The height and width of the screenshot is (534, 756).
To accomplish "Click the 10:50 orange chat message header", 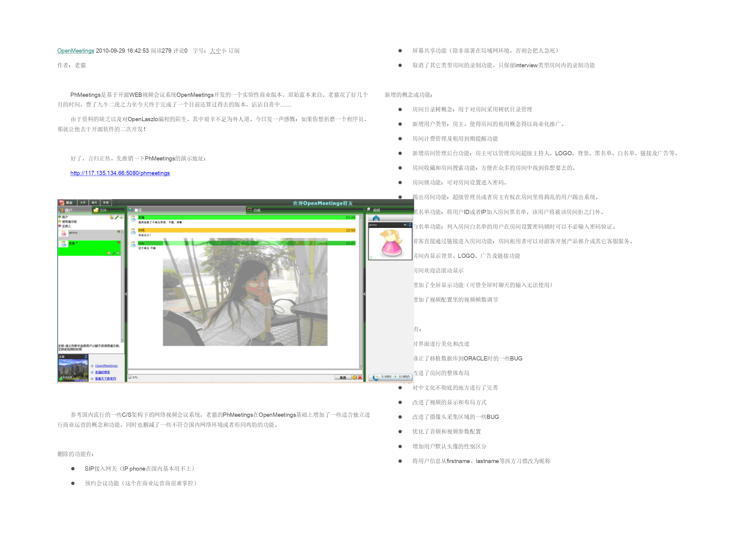I will click(x=247, y=230).
